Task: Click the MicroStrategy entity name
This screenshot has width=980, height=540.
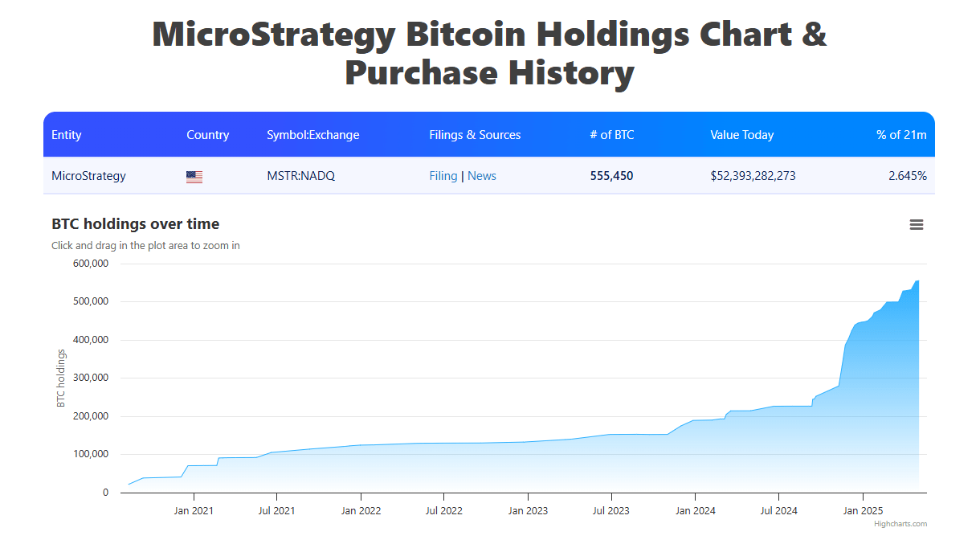Action: pyautogui.click(x=88, y=176)
